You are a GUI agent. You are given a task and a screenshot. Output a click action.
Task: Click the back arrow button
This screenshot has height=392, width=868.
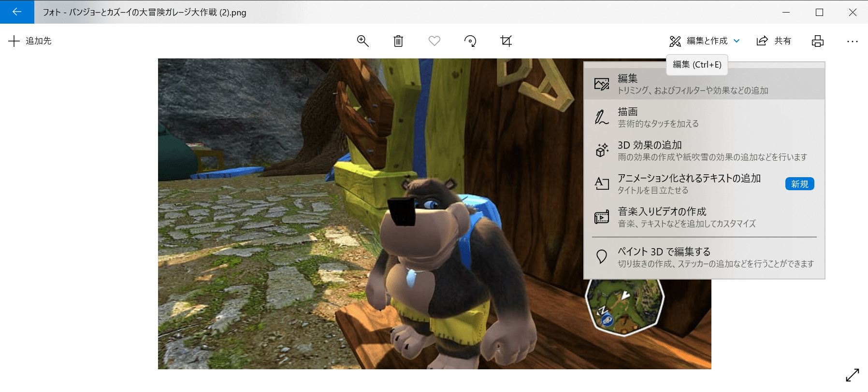click(17, 12)
